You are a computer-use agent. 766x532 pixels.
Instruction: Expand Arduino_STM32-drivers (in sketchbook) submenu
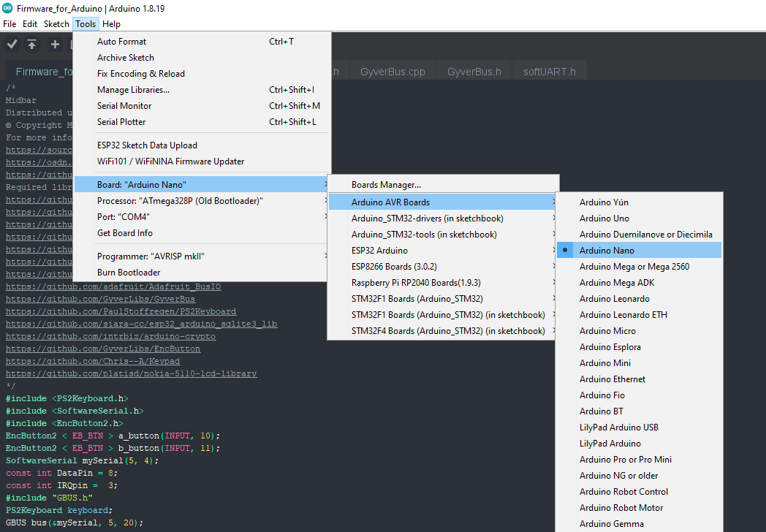click(443, 218)
